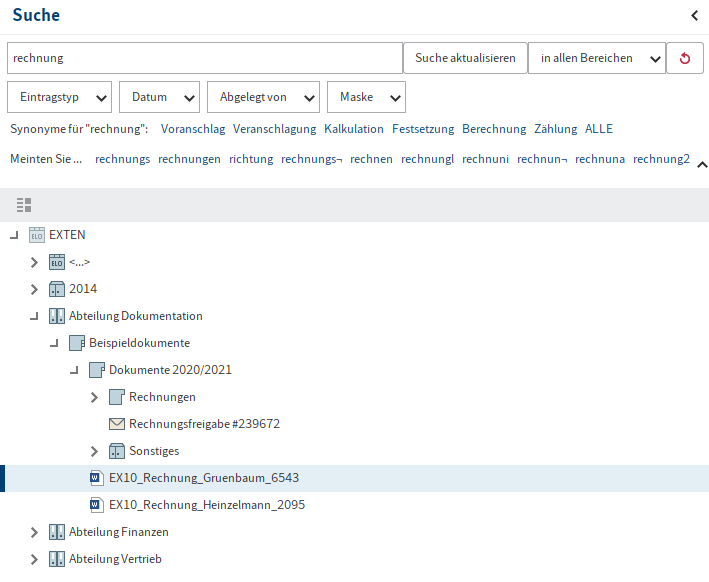This screenshot has height=582, width=709.
Task: Click the Zählung synonym link
Action: (x=556, y=129)
